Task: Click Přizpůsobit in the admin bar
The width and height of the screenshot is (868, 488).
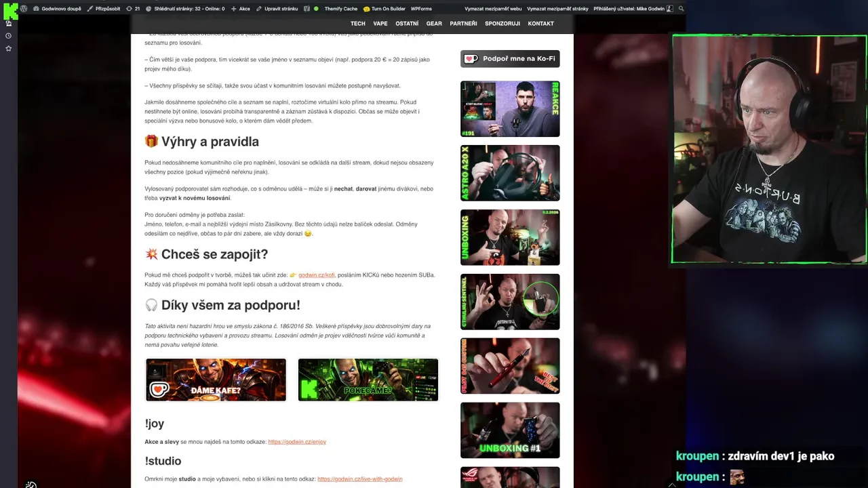Action: point(104,9)
